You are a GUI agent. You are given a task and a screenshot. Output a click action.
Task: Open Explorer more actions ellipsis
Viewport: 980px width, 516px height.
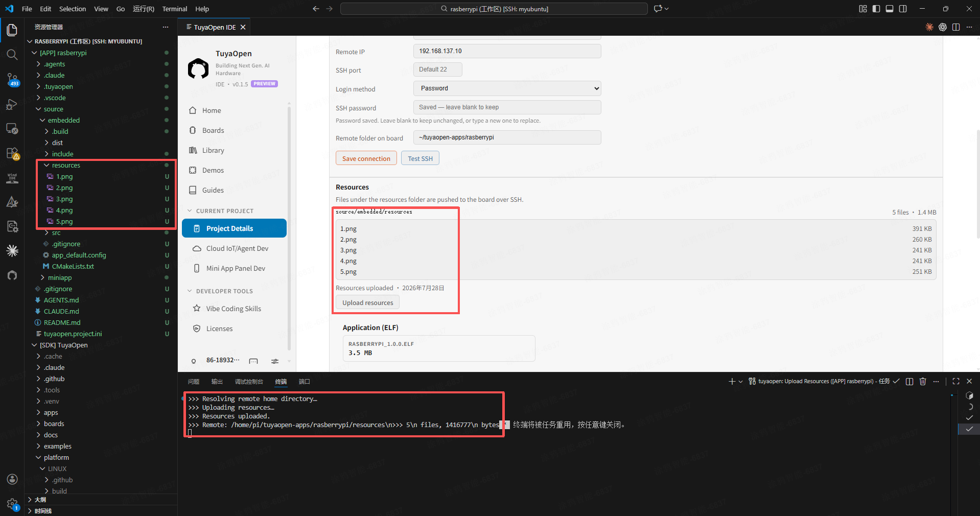point(165,27)
